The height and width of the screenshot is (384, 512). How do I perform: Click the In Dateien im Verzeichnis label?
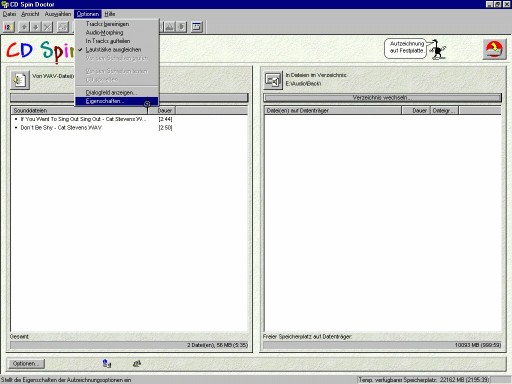coord(316,75)
